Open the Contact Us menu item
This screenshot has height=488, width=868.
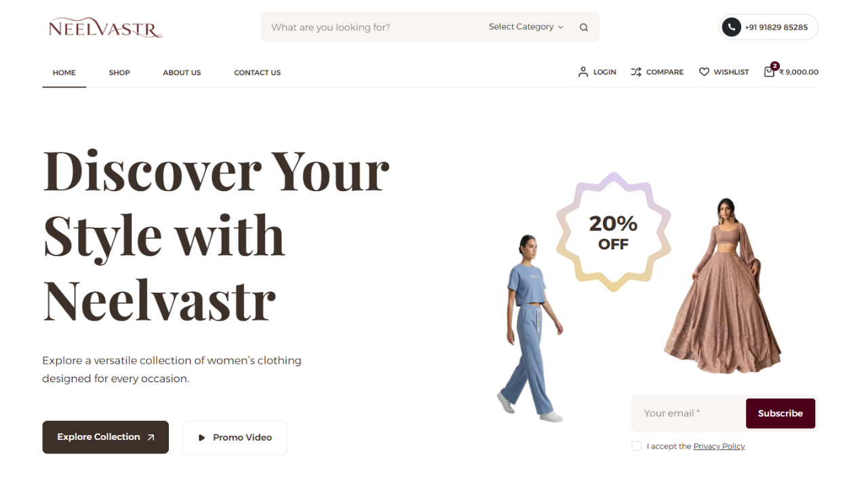tap(257, 73)
